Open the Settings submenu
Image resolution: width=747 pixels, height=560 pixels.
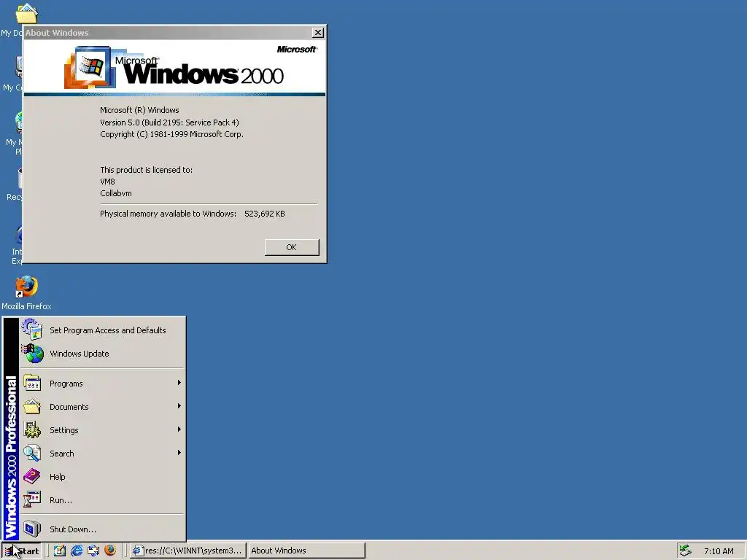(x=102, y=430)
